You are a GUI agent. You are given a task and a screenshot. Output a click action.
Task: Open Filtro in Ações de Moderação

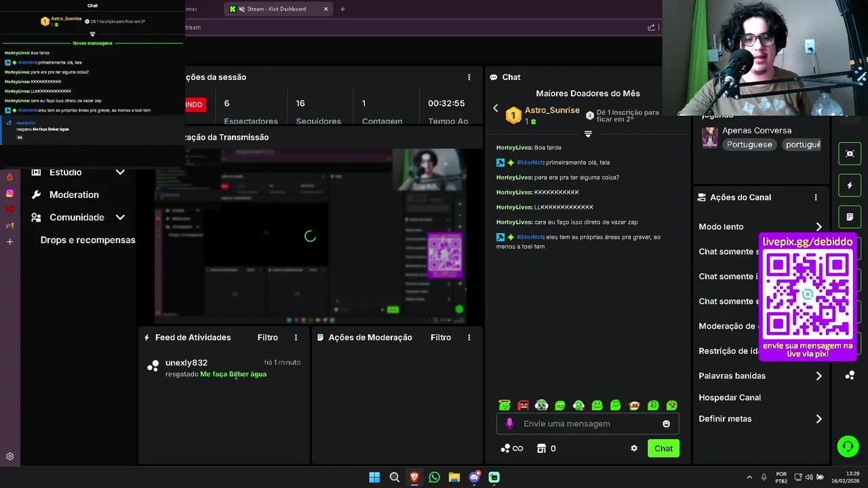point(441,338)
